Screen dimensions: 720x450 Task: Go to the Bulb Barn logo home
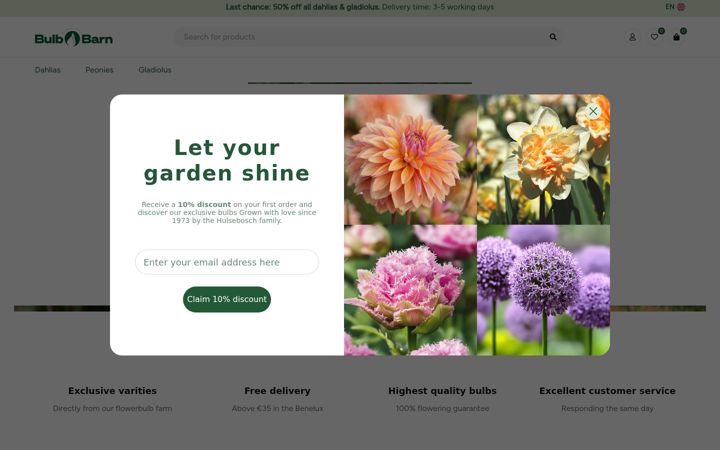(x=73, y=39)
